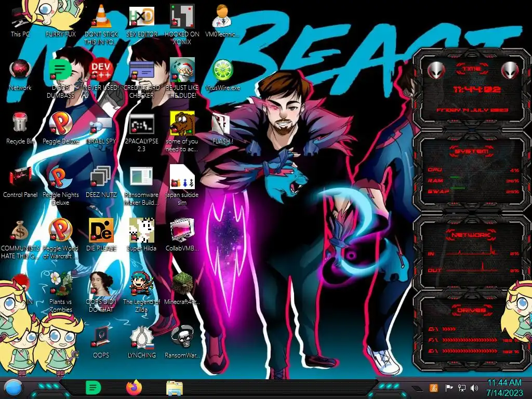The image size is (532, 399).
Task: Open Action Center flag in tray
Action: tap(449, 388)
